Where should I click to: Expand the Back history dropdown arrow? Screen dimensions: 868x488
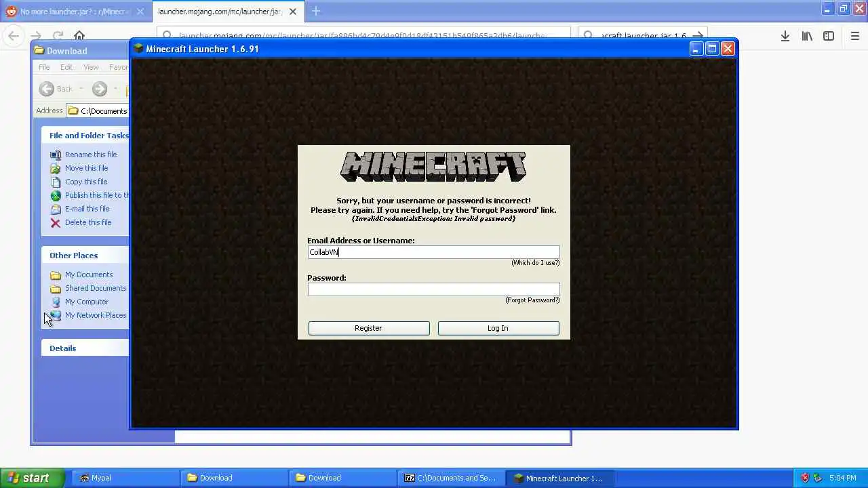[x=81, y=89]
